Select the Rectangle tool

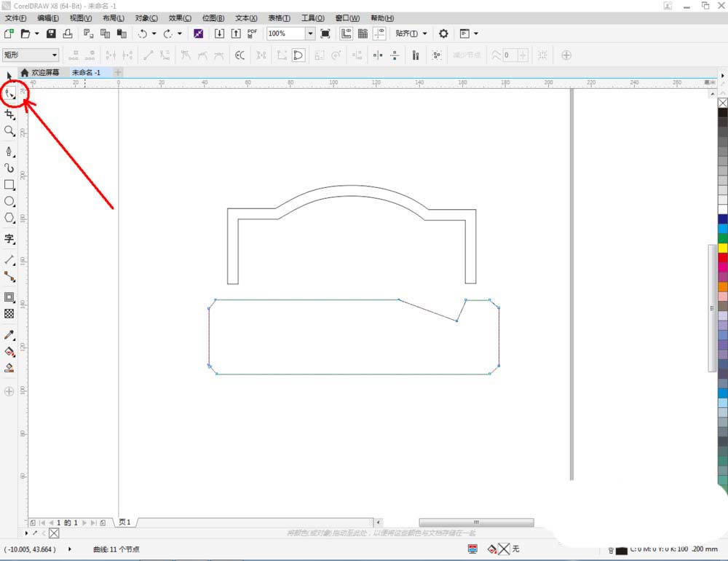pos(9,184)
